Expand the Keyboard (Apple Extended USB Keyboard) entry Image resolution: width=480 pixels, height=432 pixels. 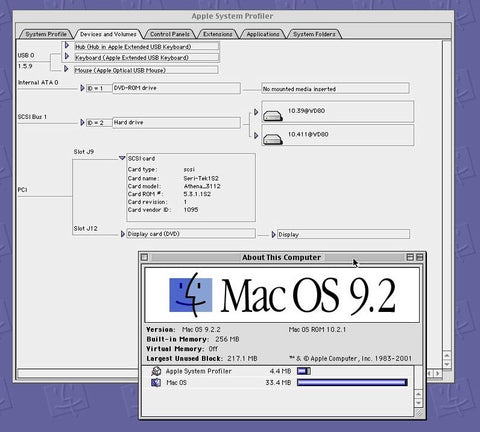(67, 56)
